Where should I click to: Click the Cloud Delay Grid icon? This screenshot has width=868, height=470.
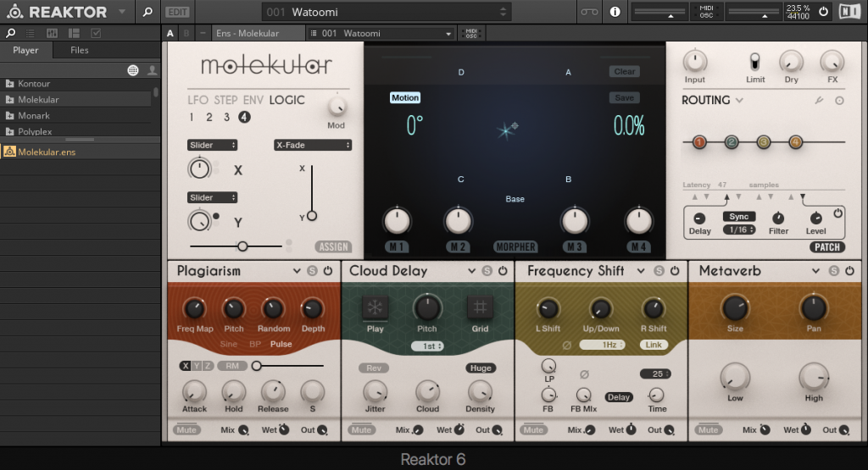pos(480,307)
